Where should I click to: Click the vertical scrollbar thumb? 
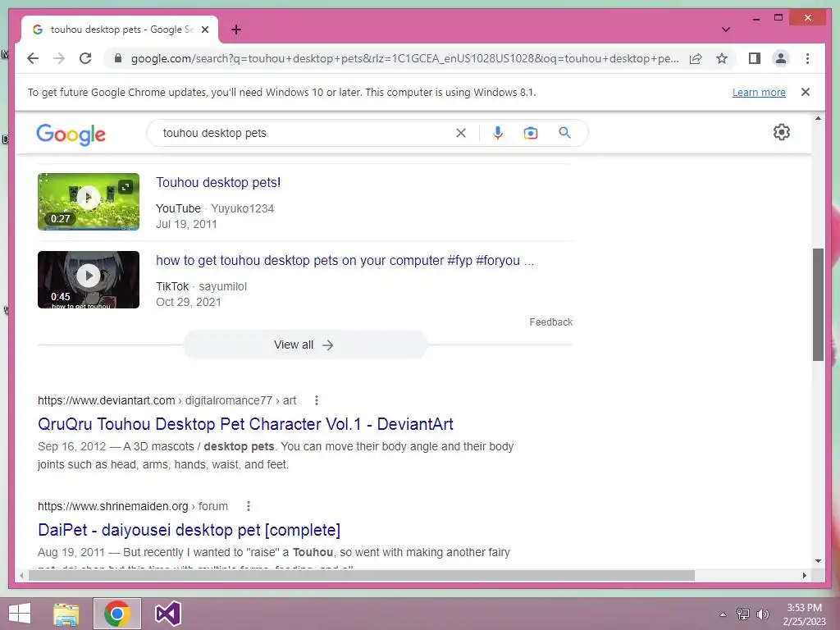pyautogui.click(x=818, y=304)
